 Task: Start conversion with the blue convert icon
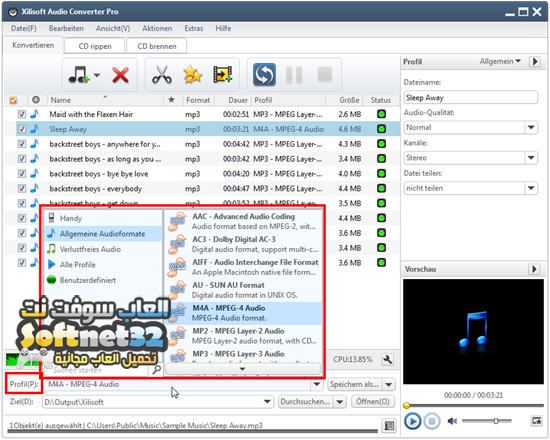264,75
